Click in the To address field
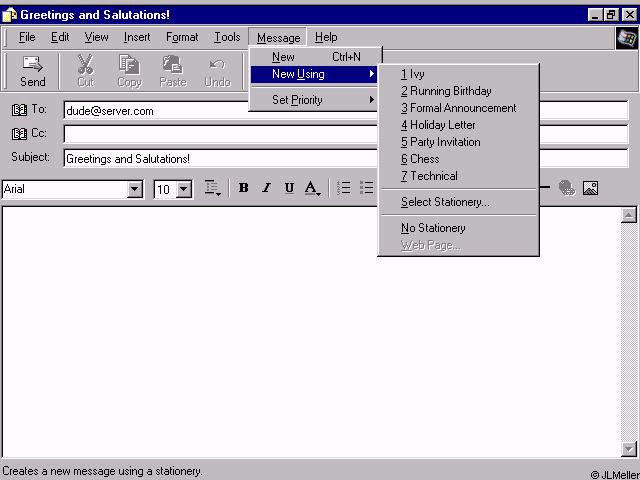 coord(346,111)
